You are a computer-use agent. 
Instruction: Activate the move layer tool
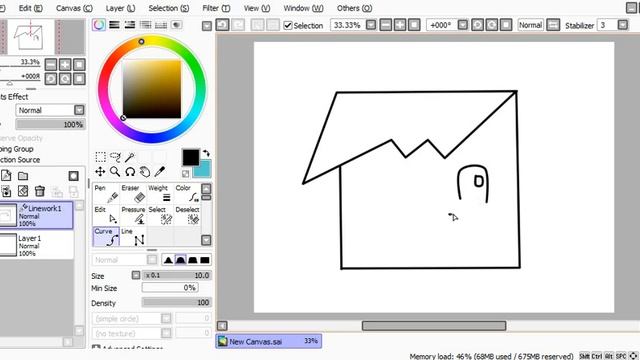tap(100, 171)
